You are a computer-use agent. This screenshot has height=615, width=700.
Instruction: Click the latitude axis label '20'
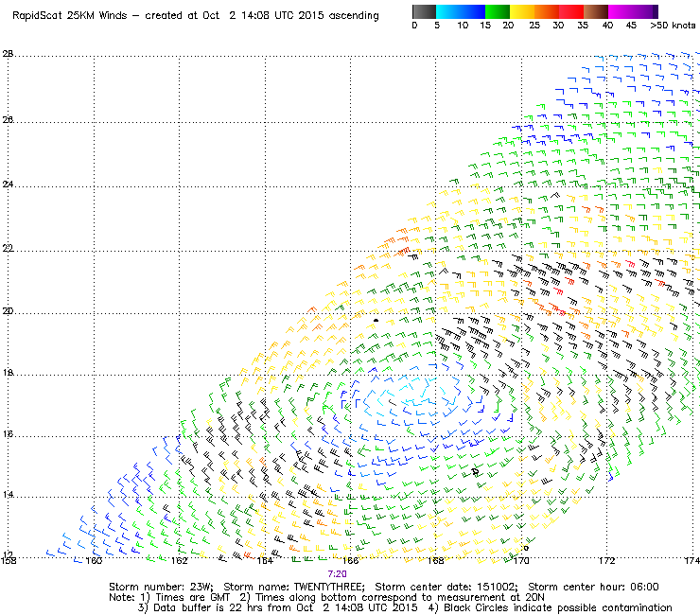pyautogui.click(x=8, y=311)
